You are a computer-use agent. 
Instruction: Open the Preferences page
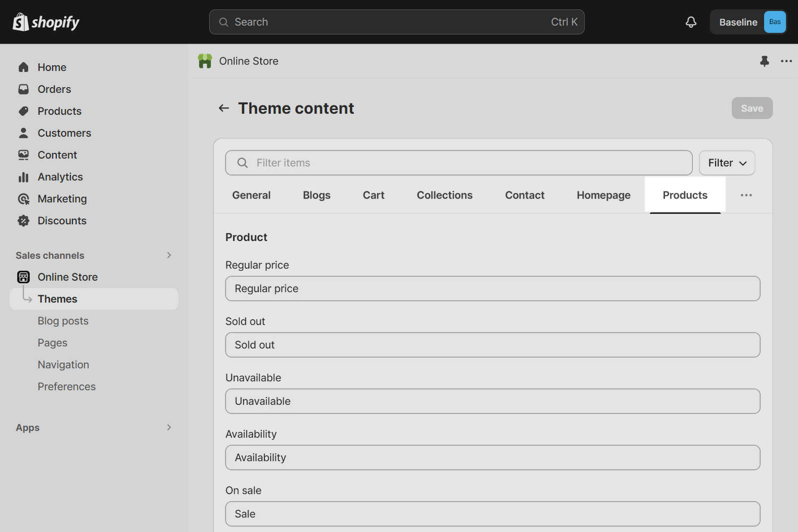66,386
